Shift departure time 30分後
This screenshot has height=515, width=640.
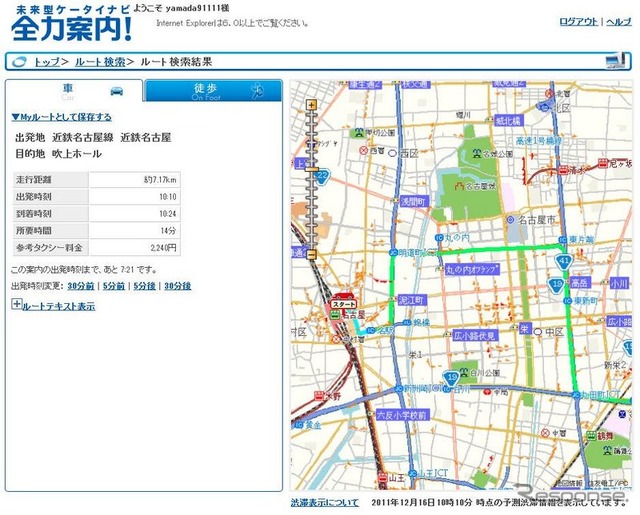(178, 286)
